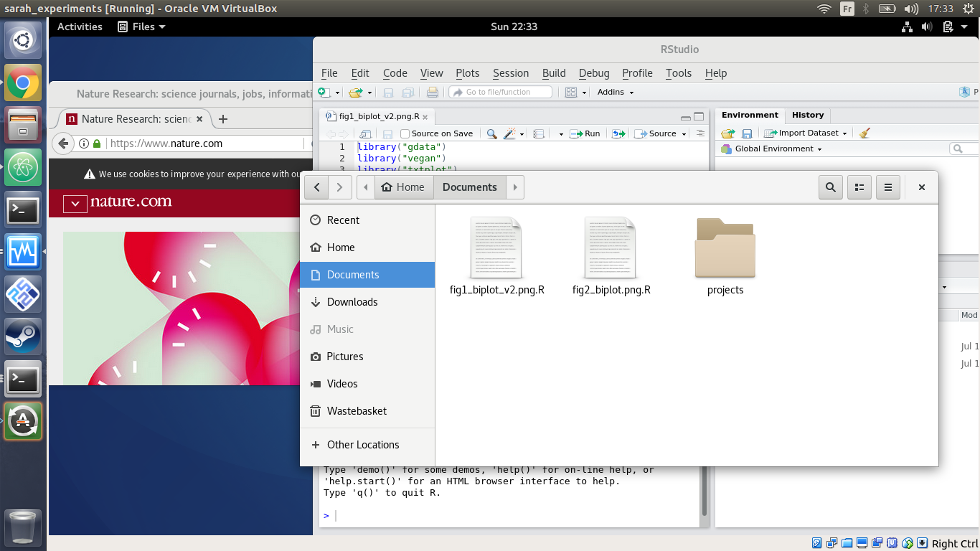
Task: Click the new file icon in RStudio toolbar
Action: pyautogui.click(x=324, y=92)
